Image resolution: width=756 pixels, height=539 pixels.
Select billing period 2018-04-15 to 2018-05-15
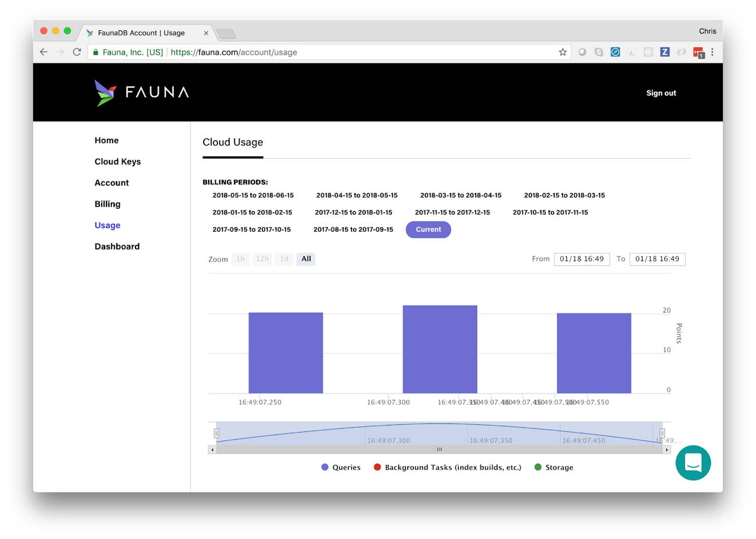357,195
